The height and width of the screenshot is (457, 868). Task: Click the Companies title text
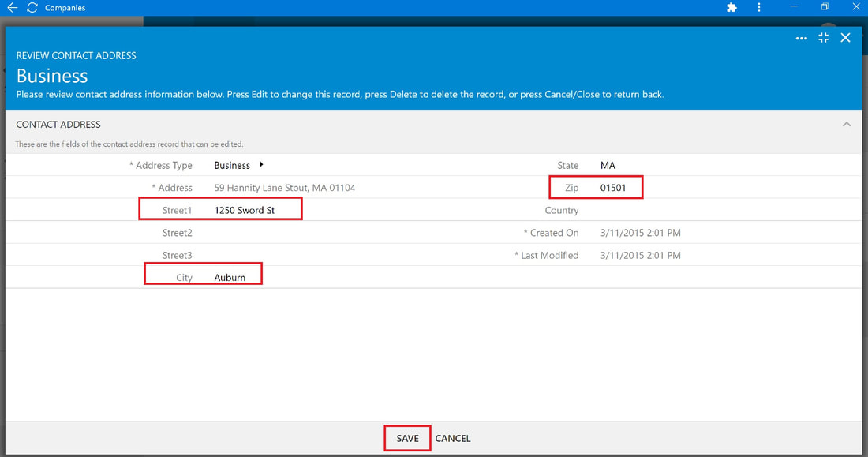click(x=65, y=8)
